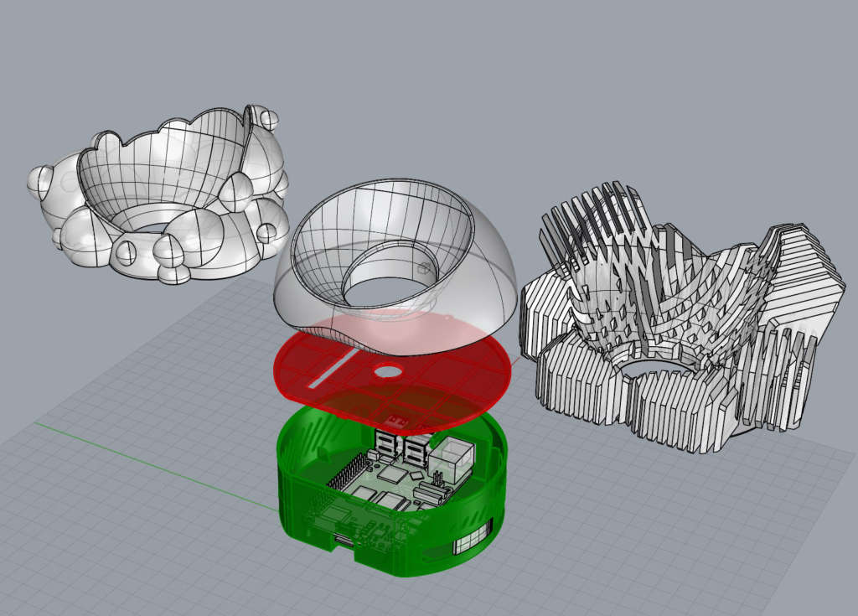Click the small round hole in the red disc
Image resolution: width=858 pixels, height=616 pixels.
(x=389, y=372)
